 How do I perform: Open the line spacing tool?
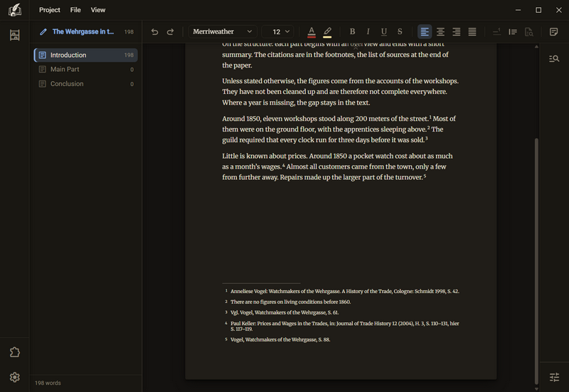513,31
